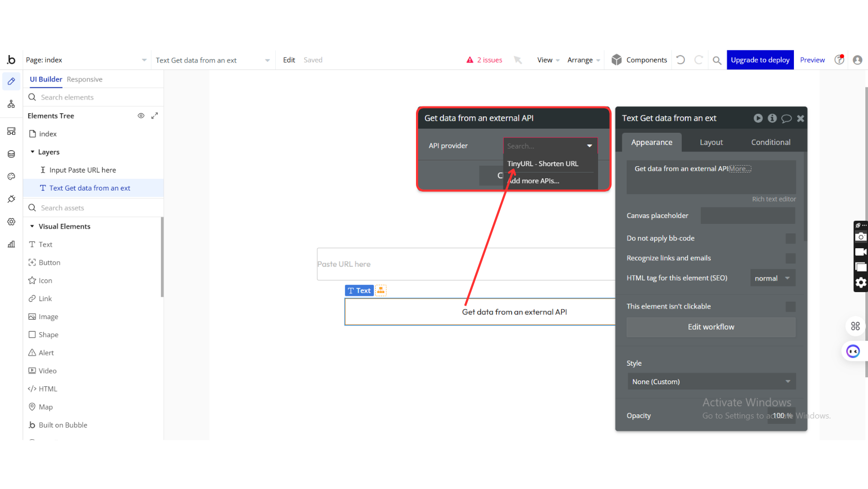Click the play icon in property editor header
Image resolution: width=868 pixels, height=489 pixels.
pyautogui.click(x=758, y=118)
